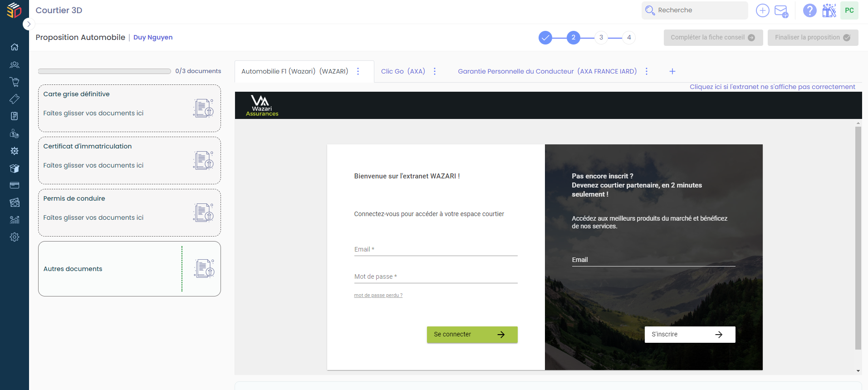This screenshot has height=390, width=868.
Task: Open options menu for Garantie Personnelle tab
Action: (647, 71)
